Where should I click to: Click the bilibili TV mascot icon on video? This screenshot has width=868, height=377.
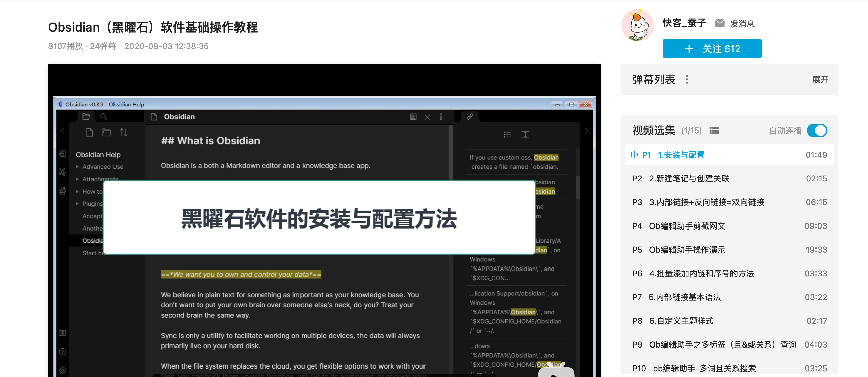(x=556, y=370)
